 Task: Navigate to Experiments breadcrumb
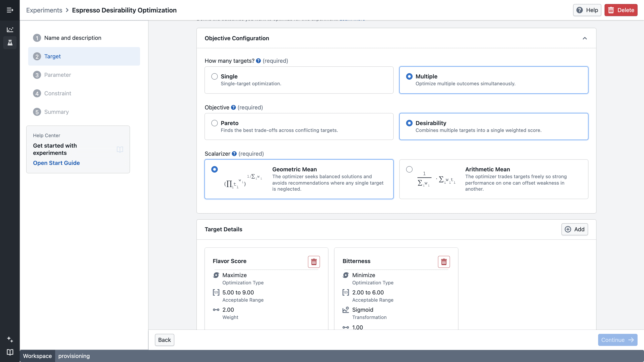coord(44,10)
